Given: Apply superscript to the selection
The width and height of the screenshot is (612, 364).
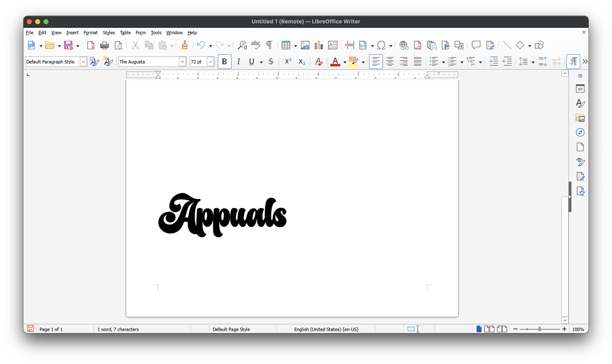Looking at the screenshot, I should 288,62.
